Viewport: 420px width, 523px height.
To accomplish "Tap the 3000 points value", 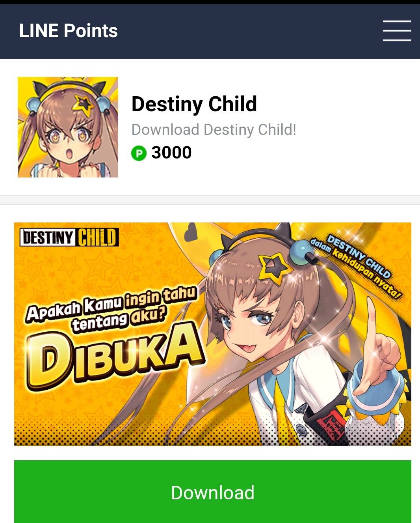I will pyautogui.click(x=171, y=153).
